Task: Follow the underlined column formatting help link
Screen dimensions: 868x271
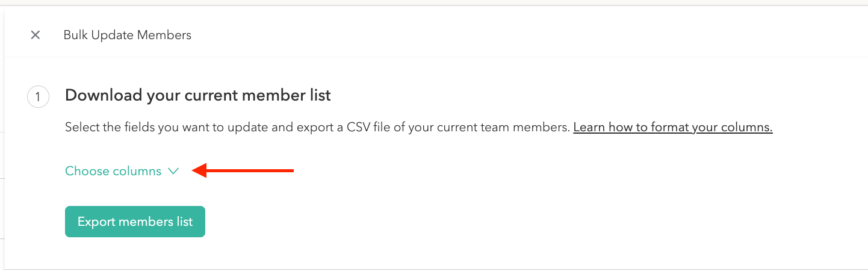Action: pyautogui.click(x=673, y=128)
